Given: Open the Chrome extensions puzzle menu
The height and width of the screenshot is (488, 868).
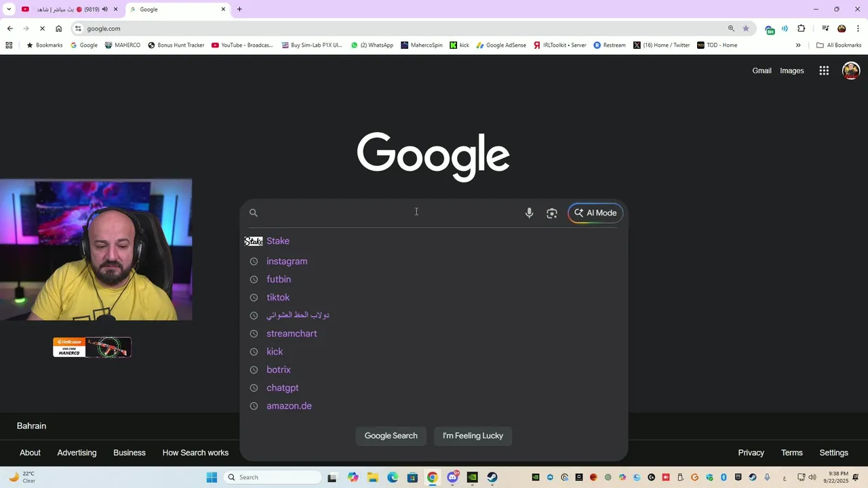Looking at the screenshot, I should point(802,28).
